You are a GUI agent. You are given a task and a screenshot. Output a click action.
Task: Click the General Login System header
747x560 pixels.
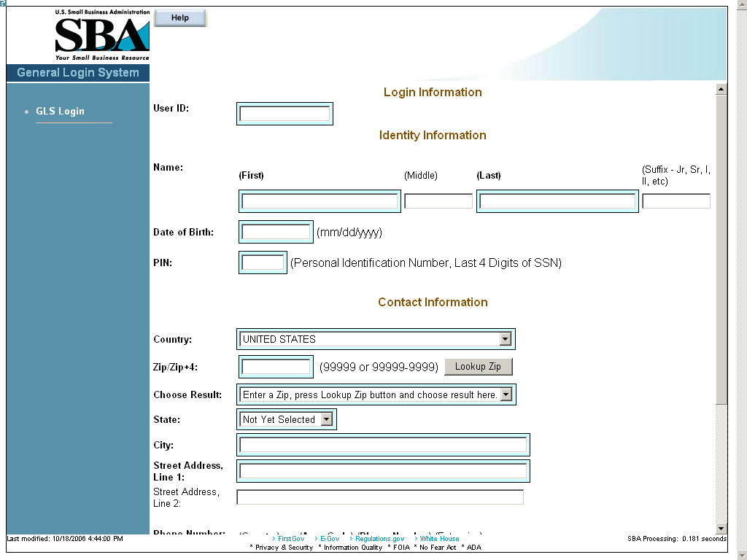click(x=78, y=72)
